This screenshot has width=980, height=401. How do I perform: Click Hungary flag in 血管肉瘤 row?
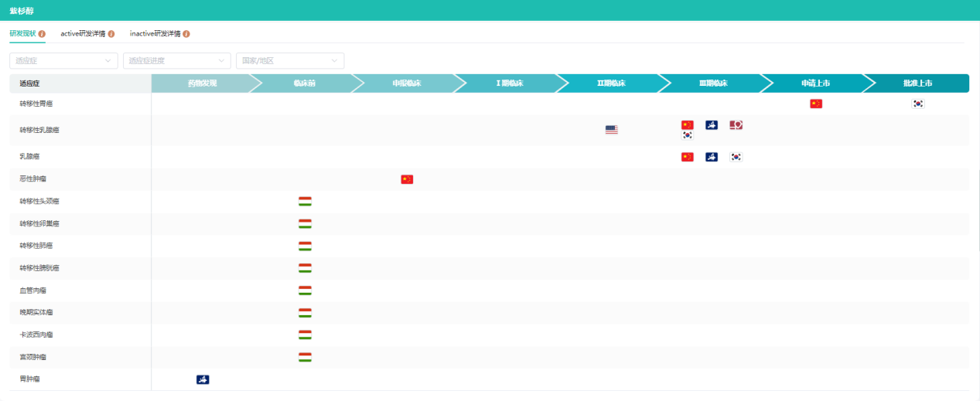(305, 291)
